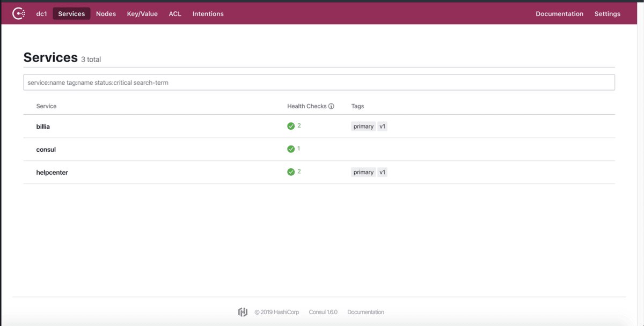Switch to the Services tab

(x=71, y=14)
